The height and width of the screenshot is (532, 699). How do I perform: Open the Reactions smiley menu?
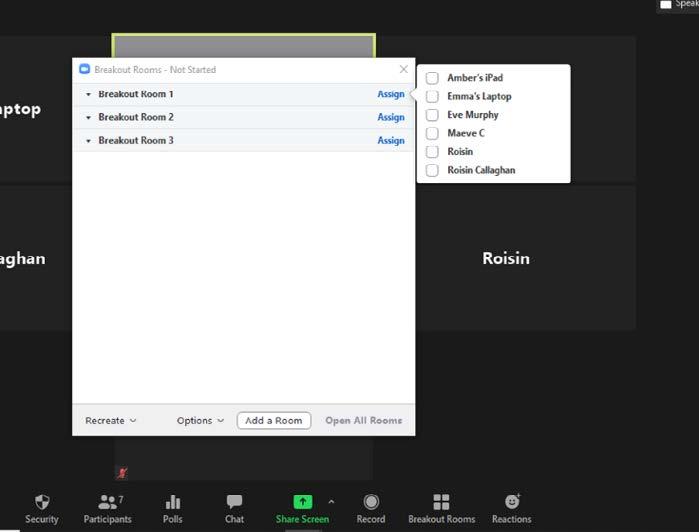512,508
